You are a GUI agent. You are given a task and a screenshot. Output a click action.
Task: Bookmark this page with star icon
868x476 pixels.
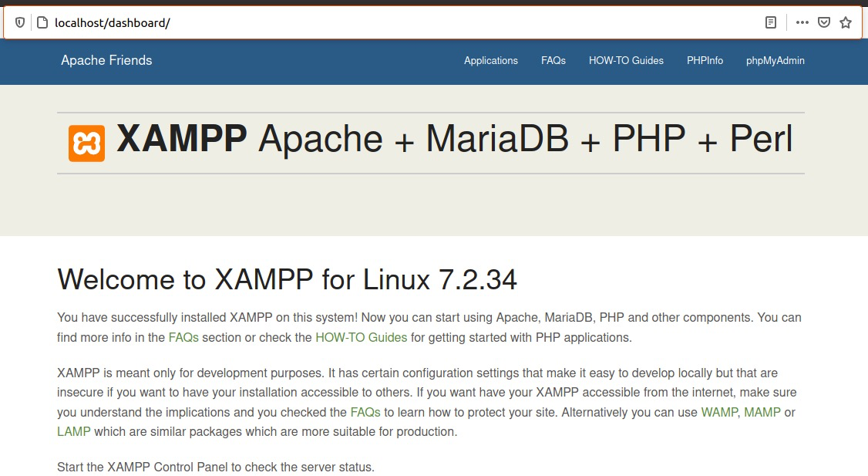846,22
